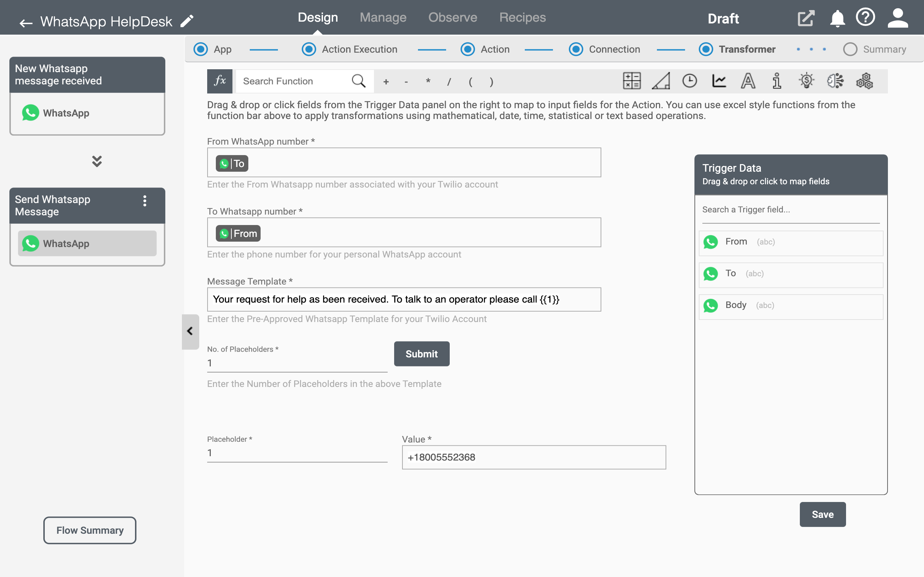The width and height of the screenshot is (924, 577).
Task: Select the statistics/math function icon
Action: click(719, 80)
